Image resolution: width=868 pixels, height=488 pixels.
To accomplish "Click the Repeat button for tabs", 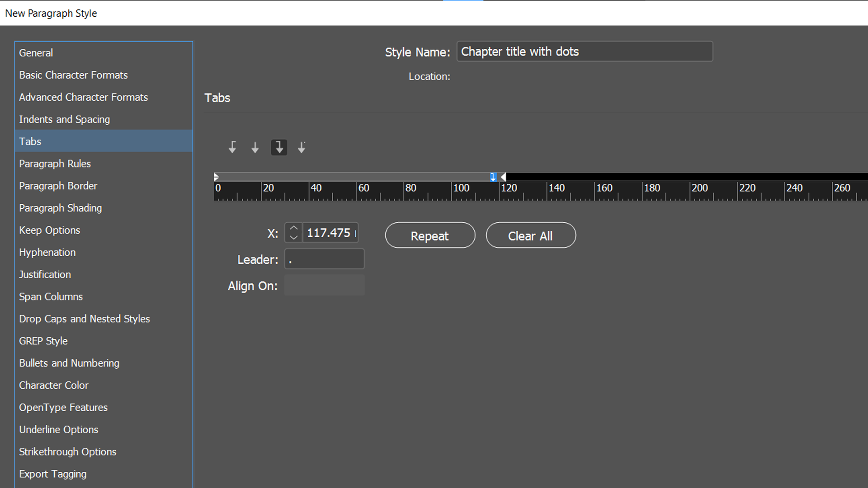I will [x=429, y=235].
